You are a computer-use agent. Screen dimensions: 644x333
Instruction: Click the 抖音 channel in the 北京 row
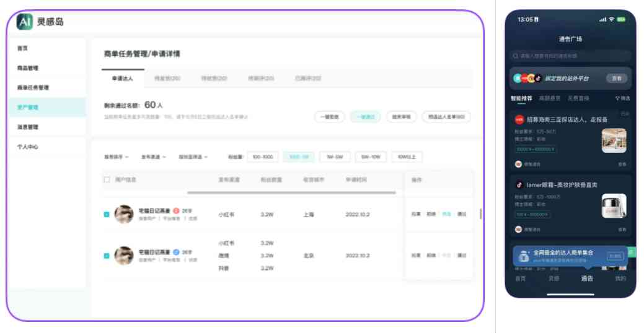[224, 268]
